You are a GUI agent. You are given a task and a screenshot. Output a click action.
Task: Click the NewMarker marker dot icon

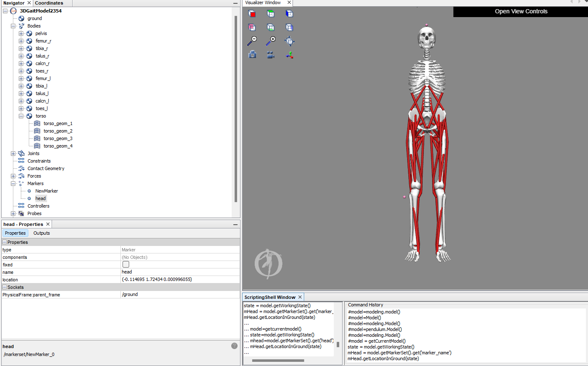click(x=29, y=191)
